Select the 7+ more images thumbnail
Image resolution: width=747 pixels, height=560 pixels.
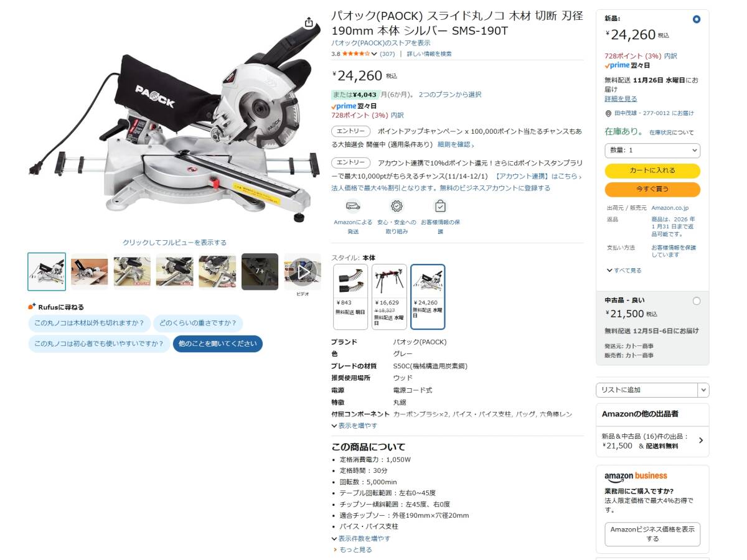pos(260,271)
